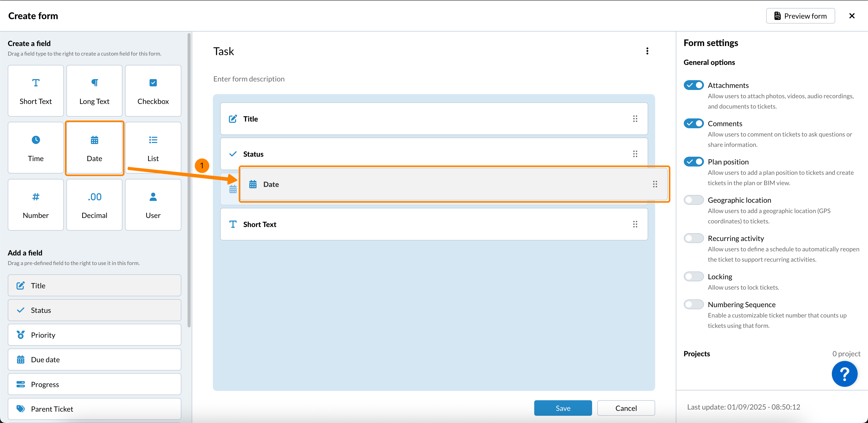868x423 pixels.
Task: Turn on the Locking toggle
Action: (x=694, y=277)
